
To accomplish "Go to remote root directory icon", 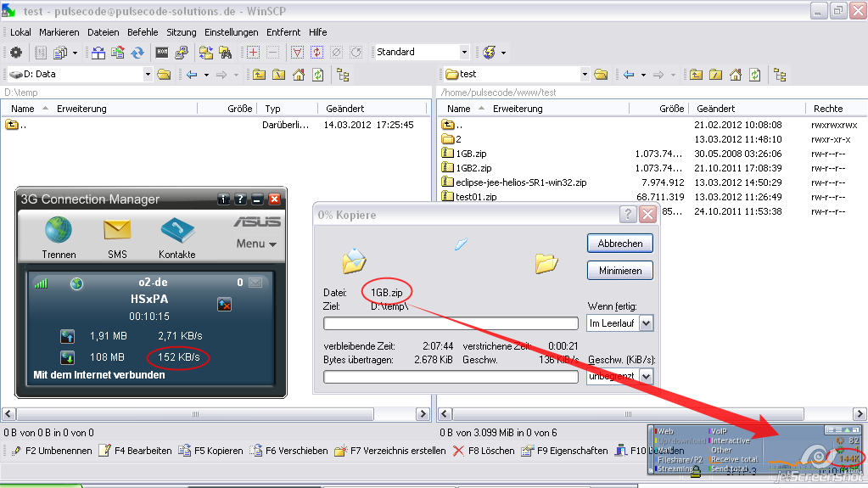I will (x=715, y=74).
